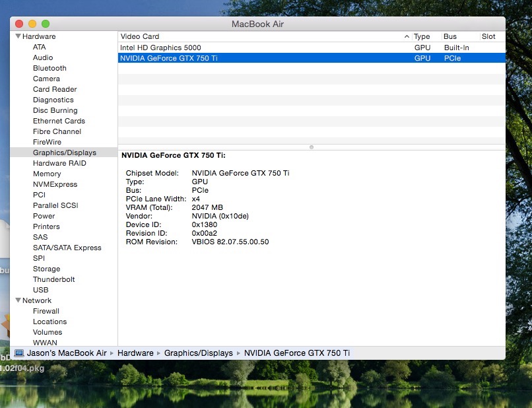Select Thunderbolt in the sidebar

[54, 279]
